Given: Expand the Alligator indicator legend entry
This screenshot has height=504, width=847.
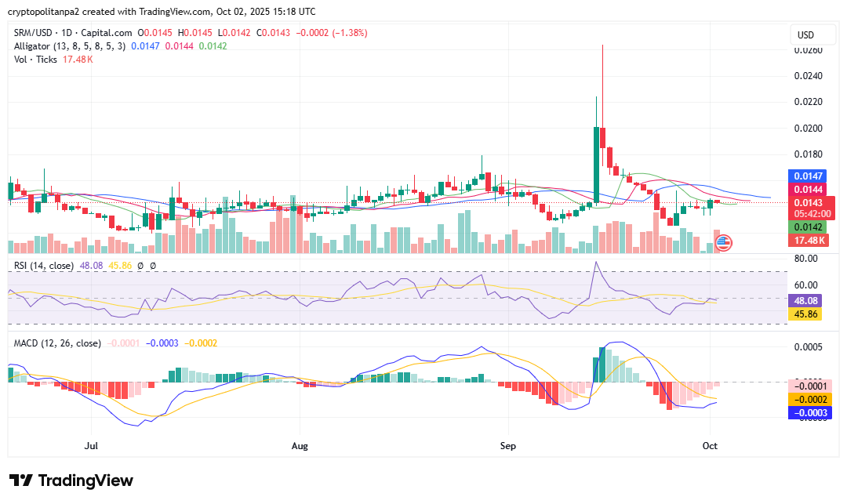Looking at the screenshot, I should pos(70,46).
